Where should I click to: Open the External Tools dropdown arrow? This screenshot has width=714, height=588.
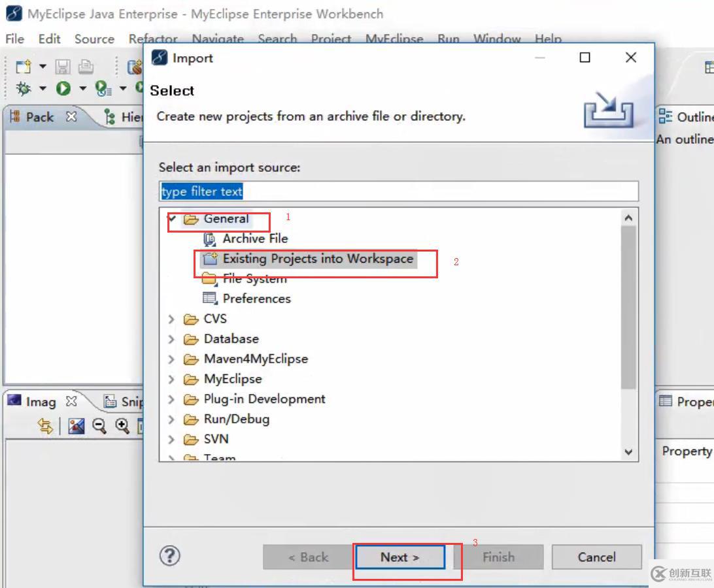tap(123, 88)
